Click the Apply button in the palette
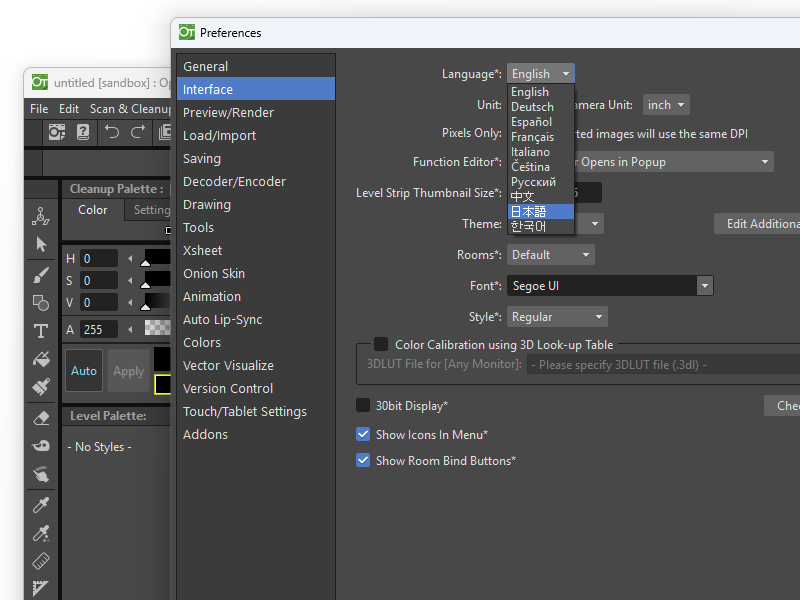The width and height of the screenshot is (800, 600). (129, 370)
